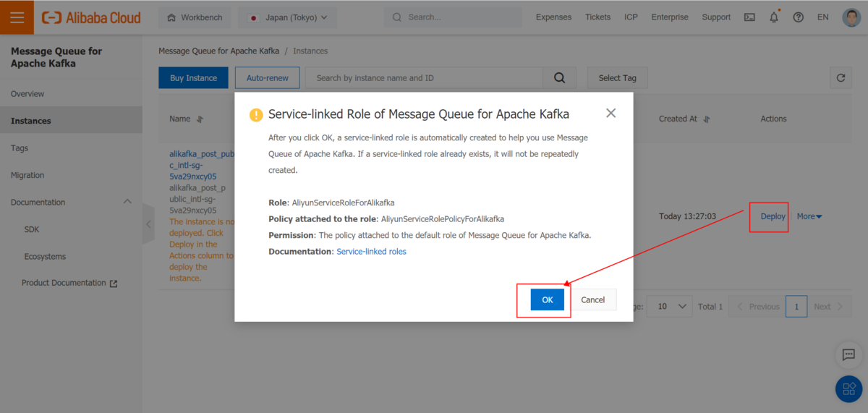Confirm the dialog with OK
This screenshot has width=868, height=413.
[x=548, y=300]
